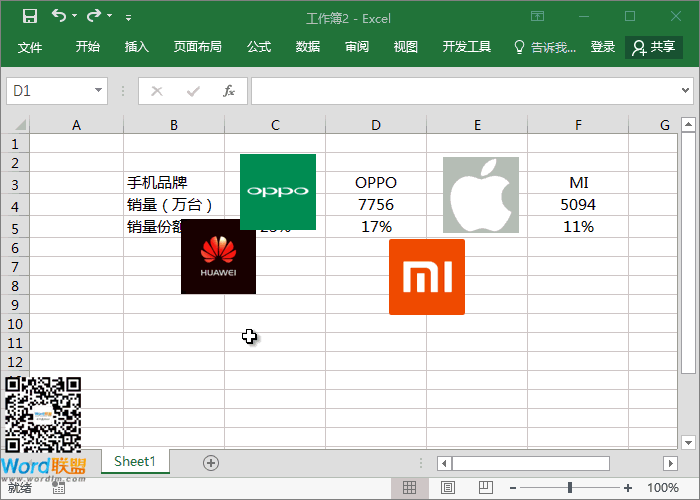Switch to Page Break Preview icon
Screen dimensions: 700x500
point(486,488)
